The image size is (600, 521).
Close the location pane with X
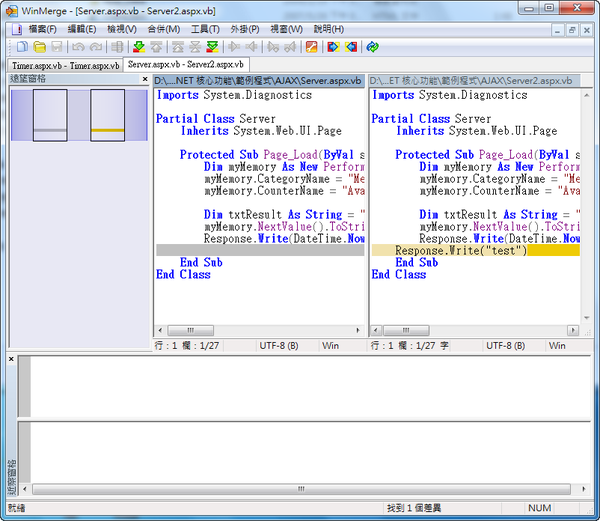click(145, 79)
